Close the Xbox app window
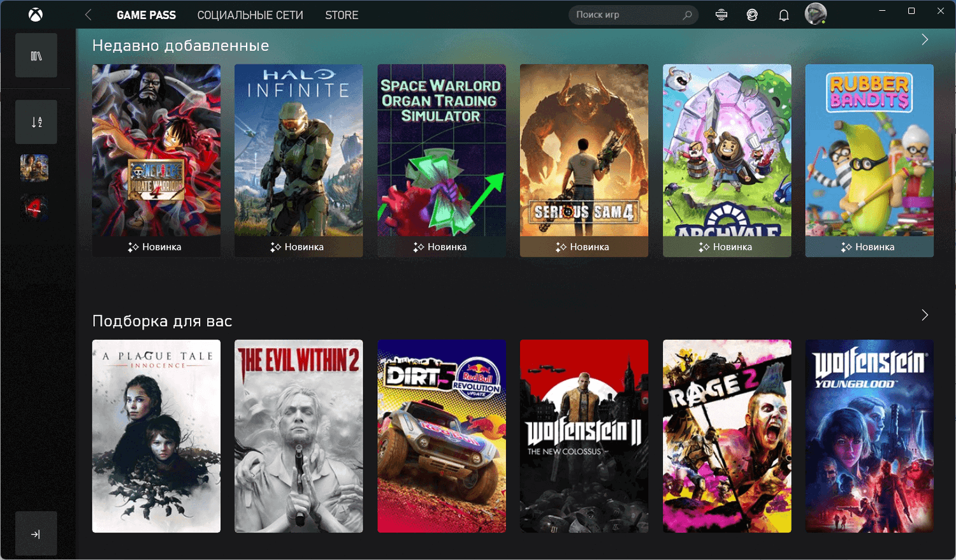Screen dimensions: 956x560 pyautogui.click(x=941, y=11)
